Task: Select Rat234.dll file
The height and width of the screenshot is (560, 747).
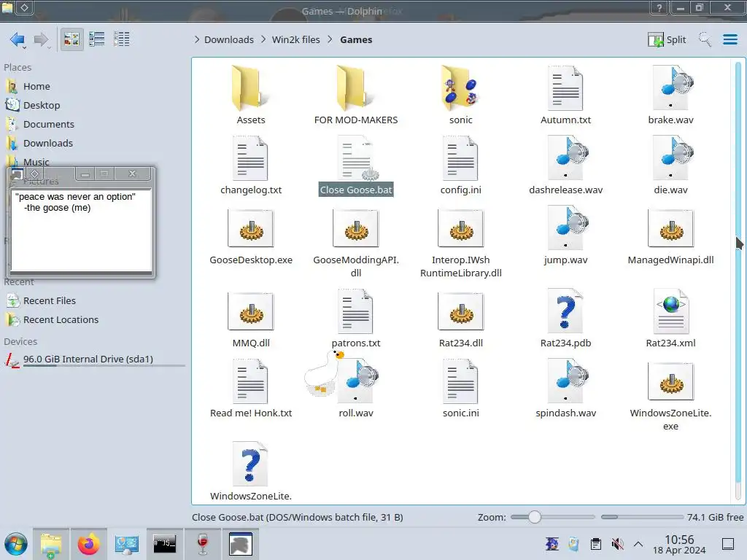Action: (x=461, y=319)
